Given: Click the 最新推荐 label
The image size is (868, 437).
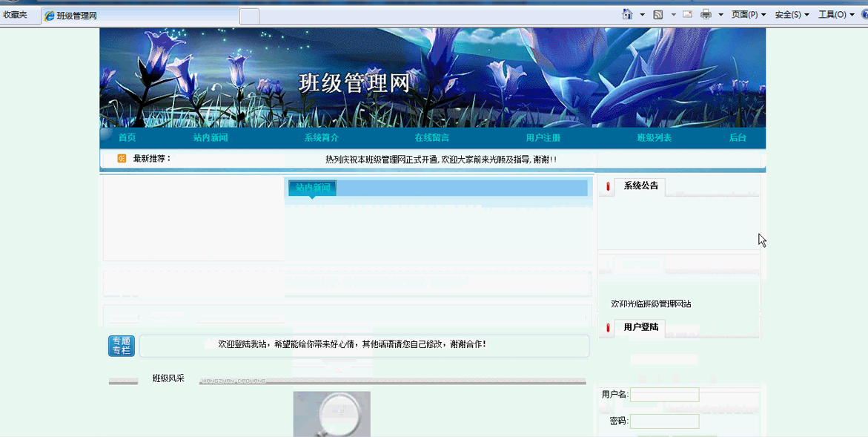Looking at the screenshot, I should click(x=152, y=159).
